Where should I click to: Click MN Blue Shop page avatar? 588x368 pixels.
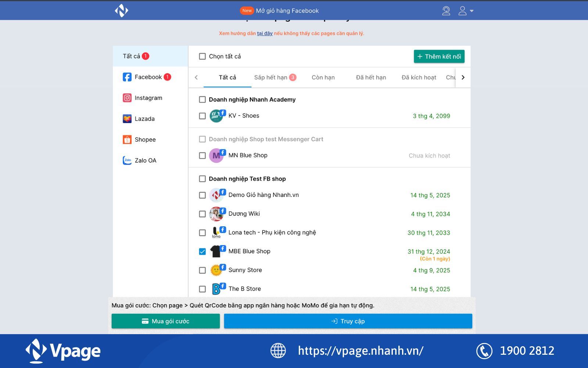click(x=216, y=156)
